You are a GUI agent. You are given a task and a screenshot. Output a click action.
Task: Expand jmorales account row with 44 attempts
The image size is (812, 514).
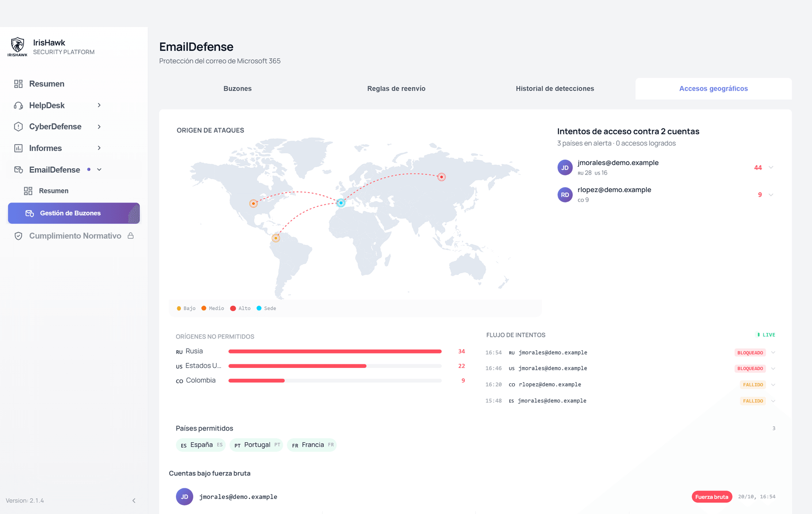click(771, 168)
